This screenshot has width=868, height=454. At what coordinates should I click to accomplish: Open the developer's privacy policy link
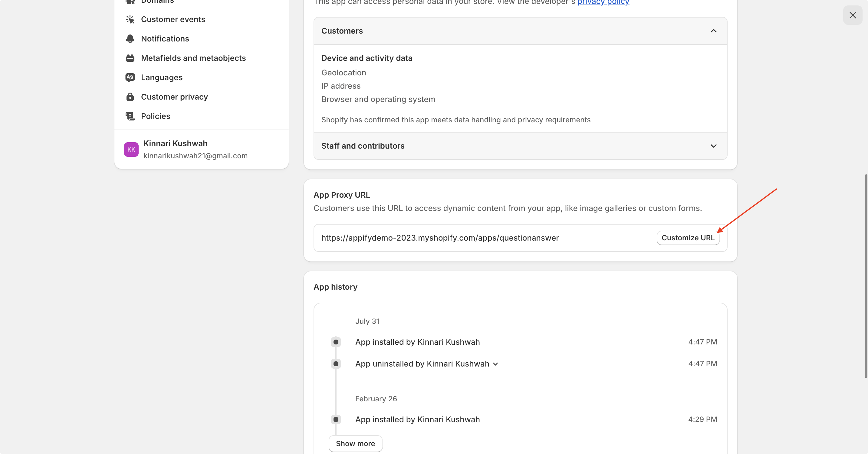pyautogui.click(x=603, y=3)
